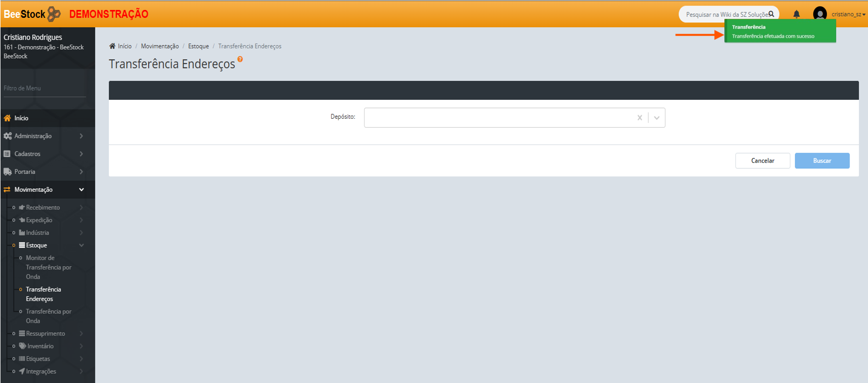Image resolution: width=868 pixels, height=383 pixels.
Task: Clear the Depósito field with X
Action: (639, 118)
